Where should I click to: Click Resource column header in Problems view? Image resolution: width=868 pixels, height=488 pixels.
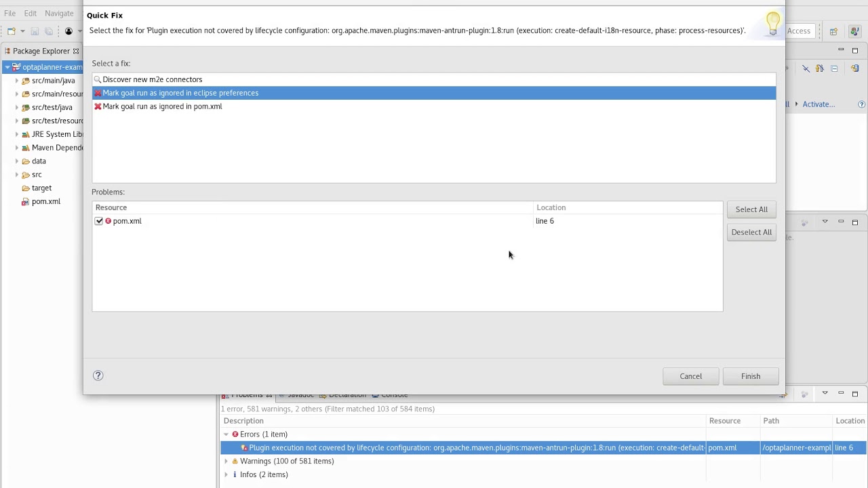click(732, 421)
